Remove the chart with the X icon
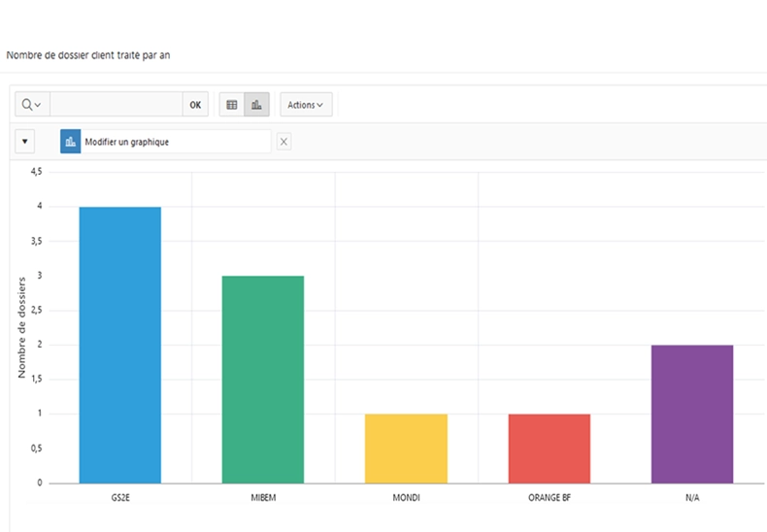This screenshot has width=767, height=532. (283, 142)
